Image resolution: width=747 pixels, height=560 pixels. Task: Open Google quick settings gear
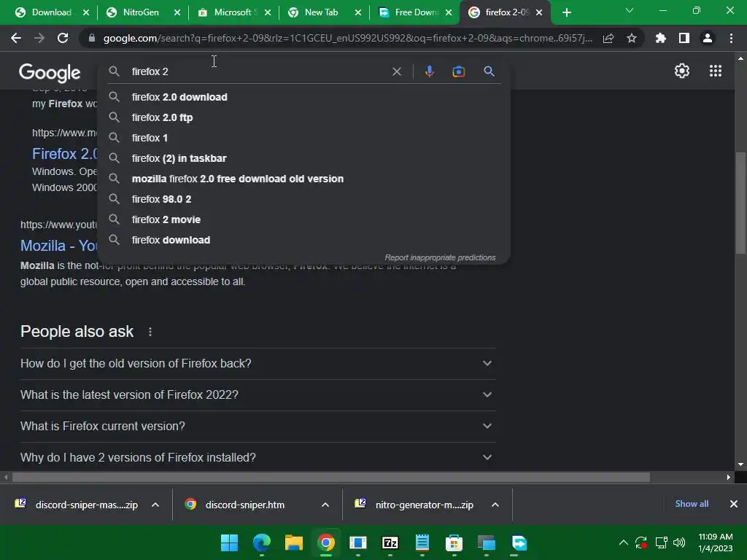click(x=682, y=71)
